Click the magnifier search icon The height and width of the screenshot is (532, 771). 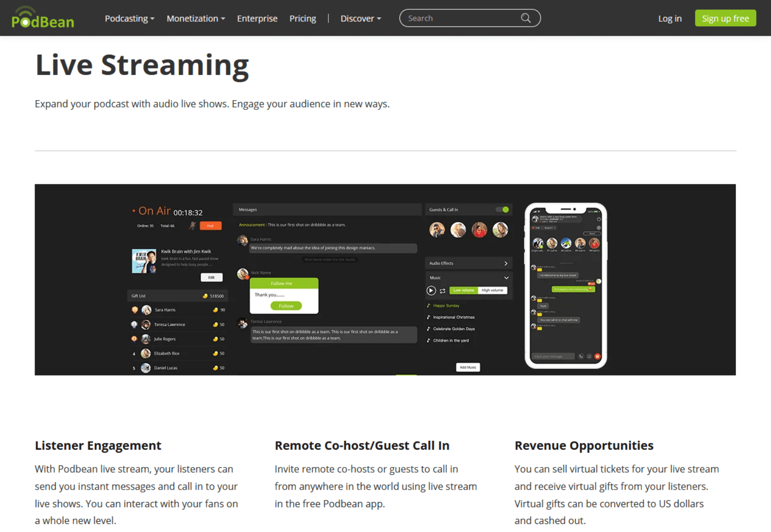tap(526, 18)
